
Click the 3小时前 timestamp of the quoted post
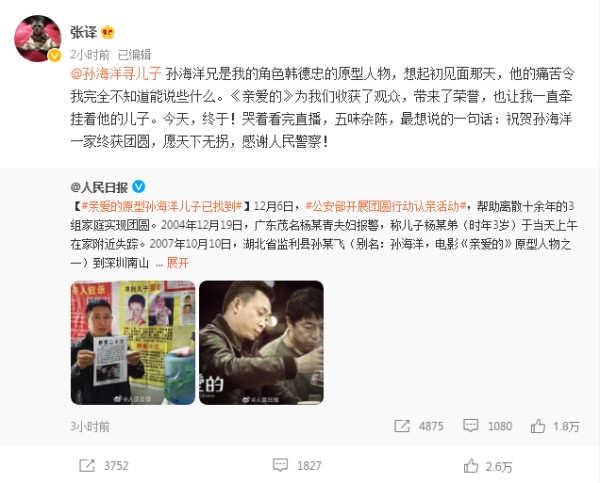click(90, 426)
